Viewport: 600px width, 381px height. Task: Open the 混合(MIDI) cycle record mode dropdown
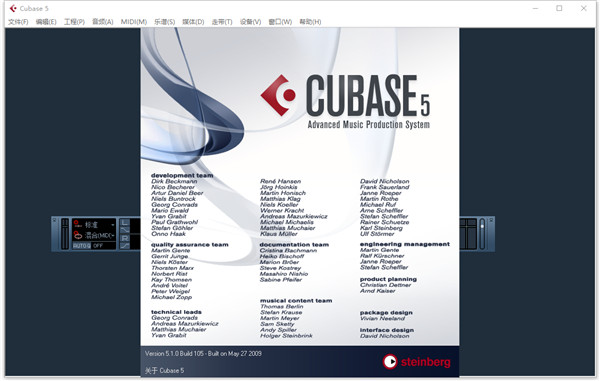[x=94, y=235]
